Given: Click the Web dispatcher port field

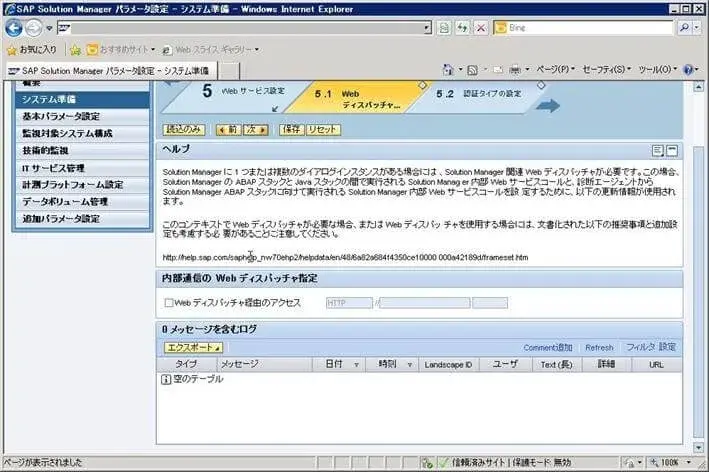Looking at the screenshot, I should point(490,303).
